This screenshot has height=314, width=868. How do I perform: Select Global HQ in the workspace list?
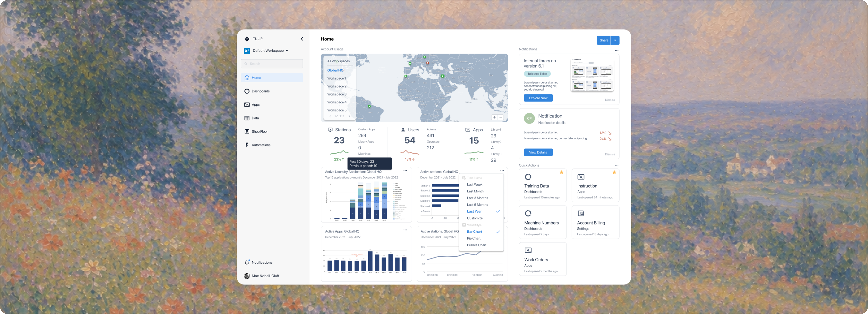[x=335, y=70]
